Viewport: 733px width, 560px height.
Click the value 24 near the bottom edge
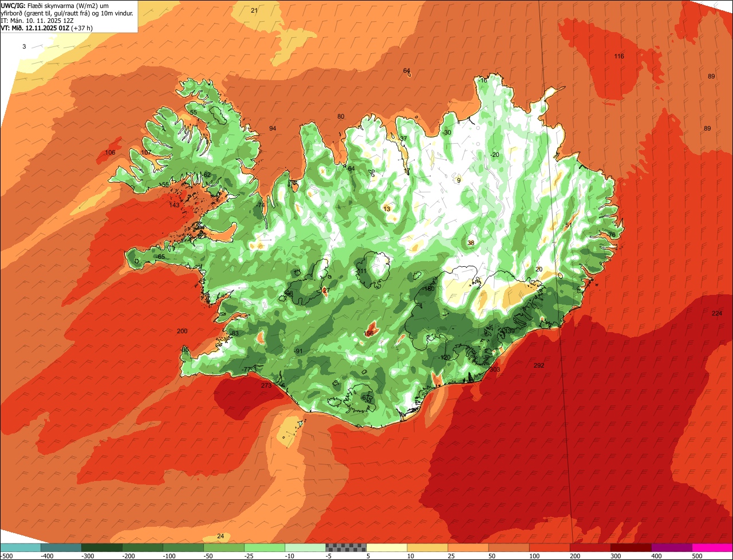tap(220, 536)
